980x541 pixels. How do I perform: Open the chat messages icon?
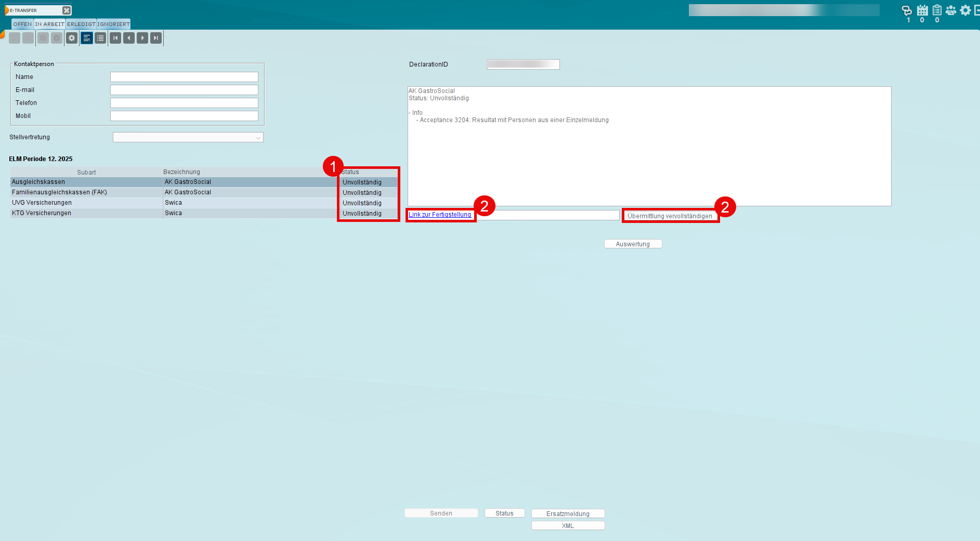pos(907,10)
